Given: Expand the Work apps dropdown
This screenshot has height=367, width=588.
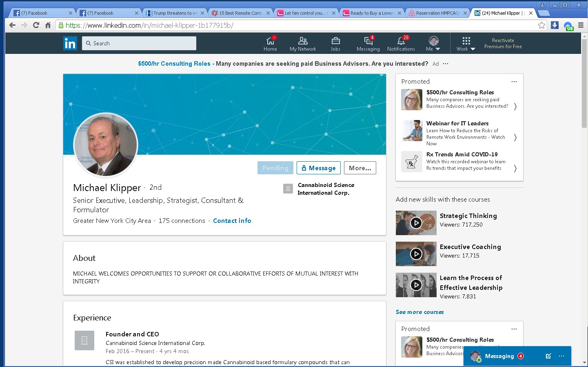Looking at the screenshot, I should pos(466,44).
